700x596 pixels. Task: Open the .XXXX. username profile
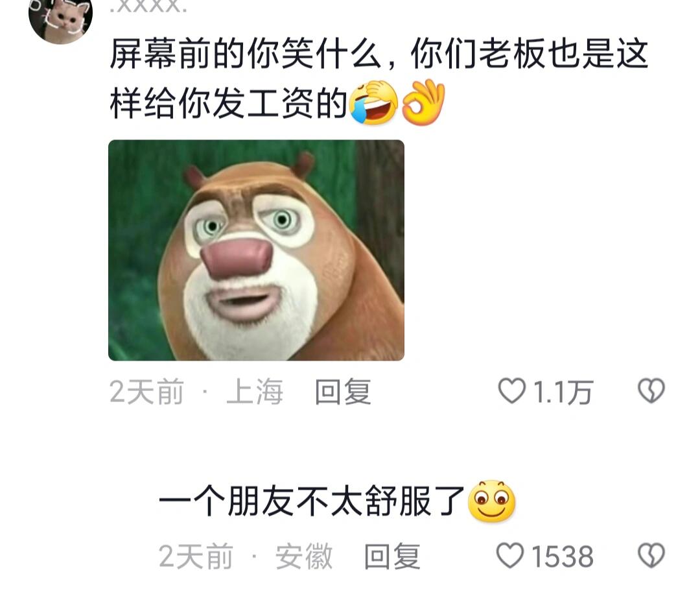[148, 6]
